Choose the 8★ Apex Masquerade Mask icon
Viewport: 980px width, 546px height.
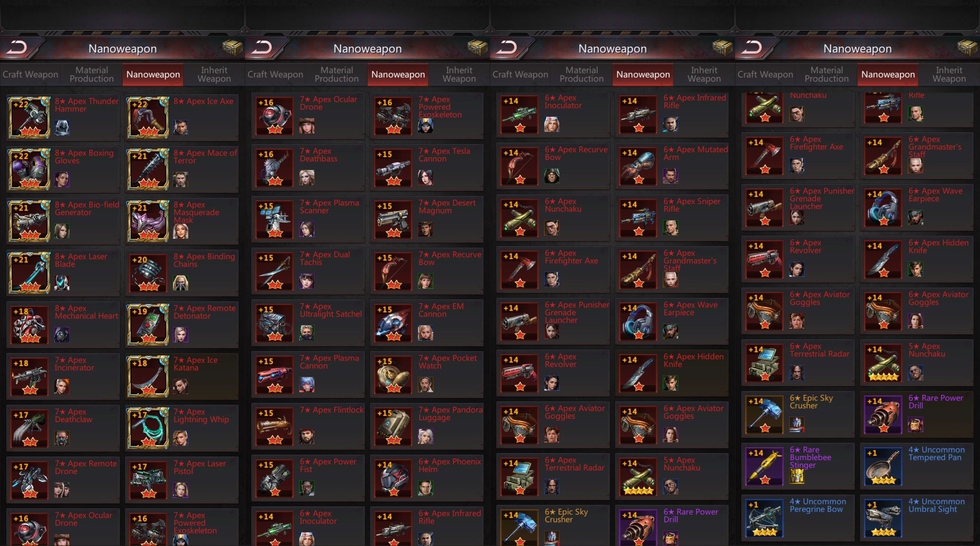(x=148, y=221)
